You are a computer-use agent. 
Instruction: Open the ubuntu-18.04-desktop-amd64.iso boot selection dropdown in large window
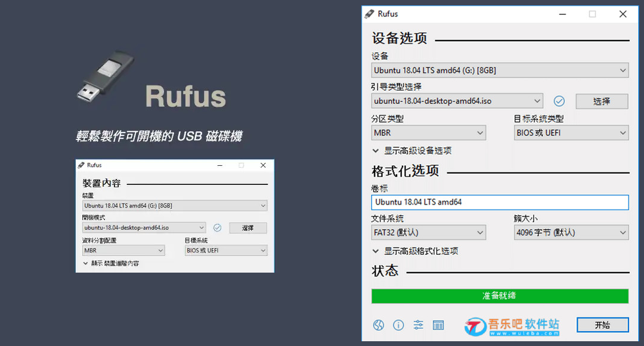coord(457,101)
